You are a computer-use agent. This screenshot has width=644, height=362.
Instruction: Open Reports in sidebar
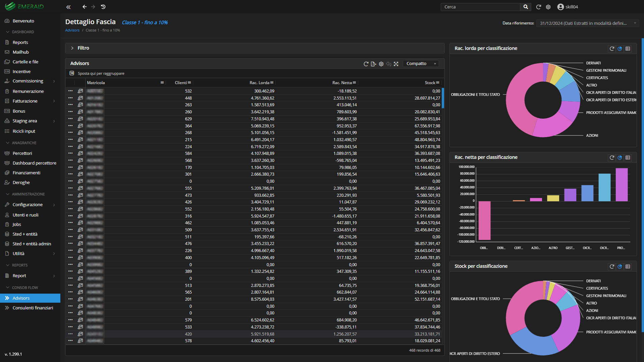30,42
